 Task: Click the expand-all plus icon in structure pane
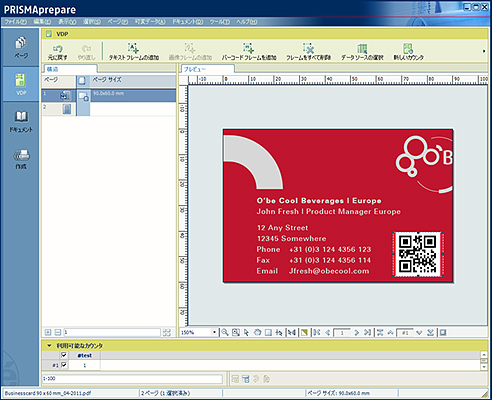pos(48,332)
